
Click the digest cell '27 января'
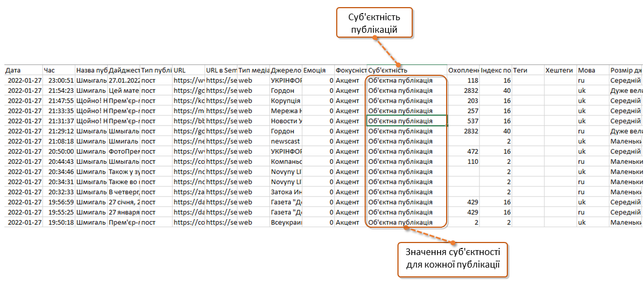click(124, 212)
